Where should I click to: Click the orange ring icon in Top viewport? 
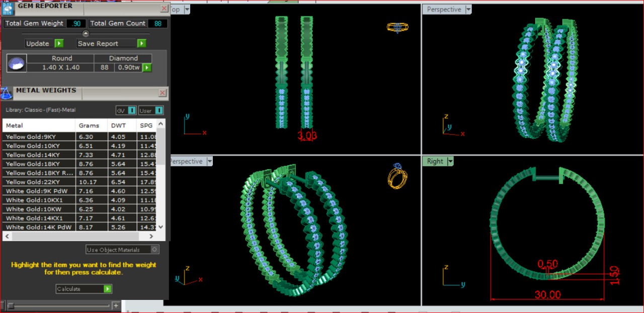pos(397,28)
